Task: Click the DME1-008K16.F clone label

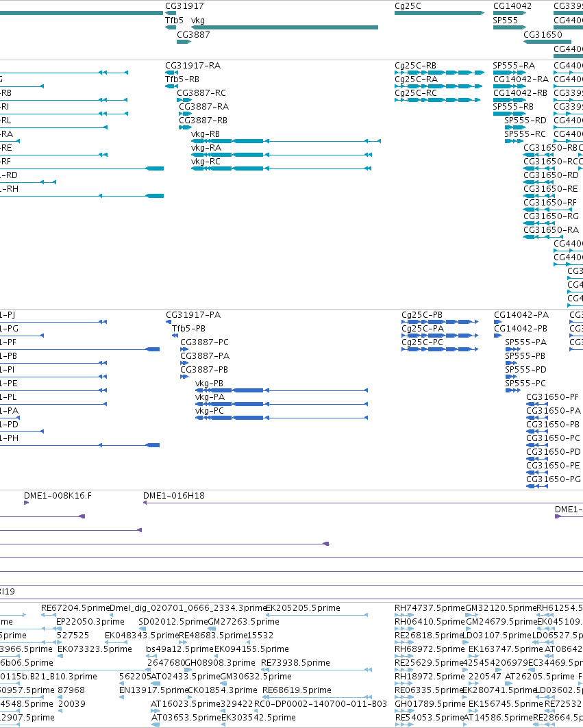Action: 58,496
